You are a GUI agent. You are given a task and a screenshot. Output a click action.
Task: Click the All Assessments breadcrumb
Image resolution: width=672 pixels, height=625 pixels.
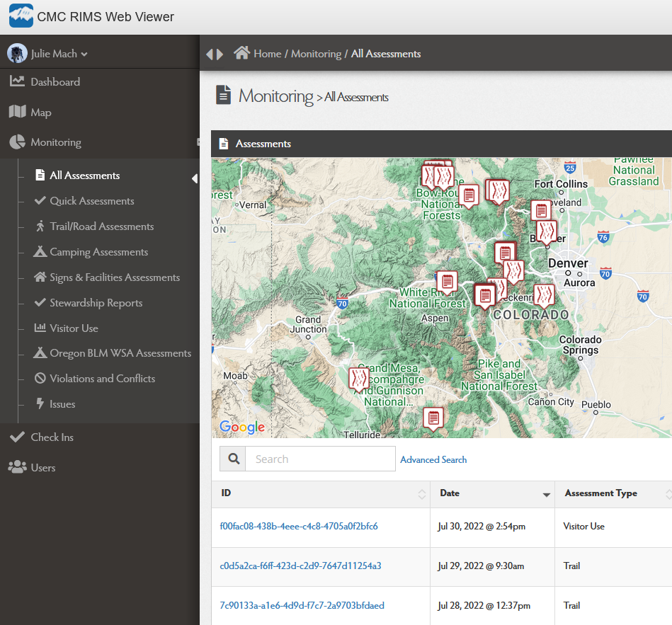coord(386,54)
